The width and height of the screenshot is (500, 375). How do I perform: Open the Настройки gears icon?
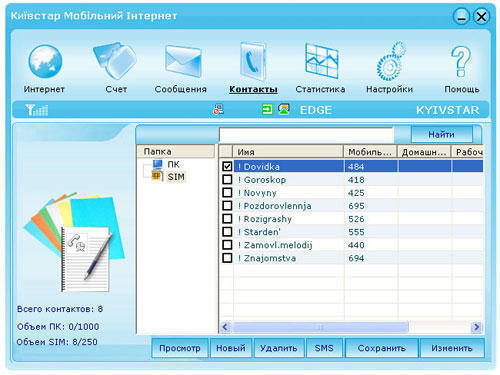coord(391,61)
